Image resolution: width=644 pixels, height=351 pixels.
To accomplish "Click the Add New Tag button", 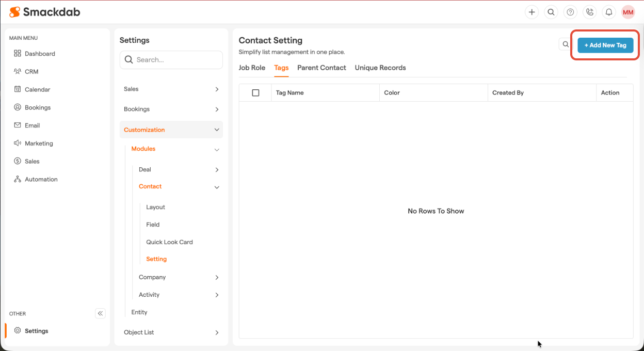I will (x=605, y=45).
